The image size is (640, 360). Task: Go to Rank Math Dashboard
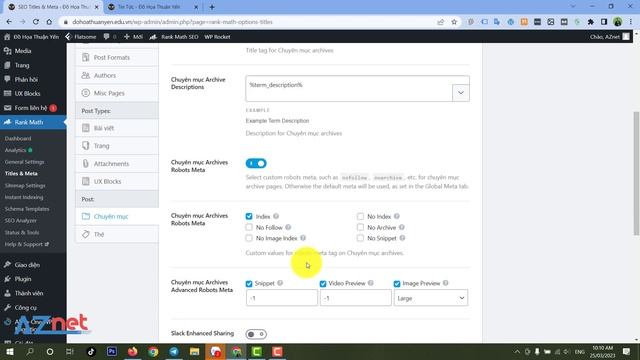[x=18, y=138]
